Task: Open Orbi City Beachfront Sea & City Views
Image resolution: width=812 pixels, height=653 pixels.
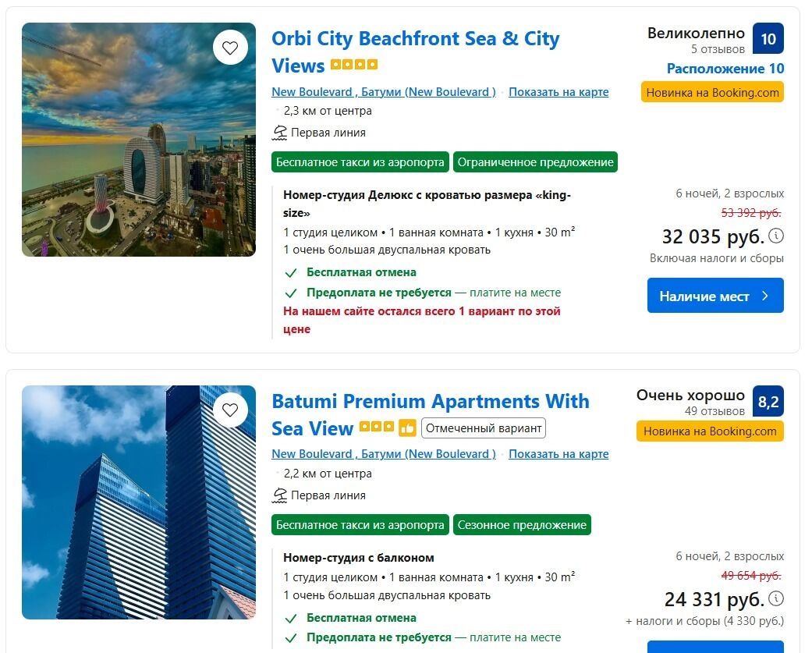Action: (x=415, y=39)
